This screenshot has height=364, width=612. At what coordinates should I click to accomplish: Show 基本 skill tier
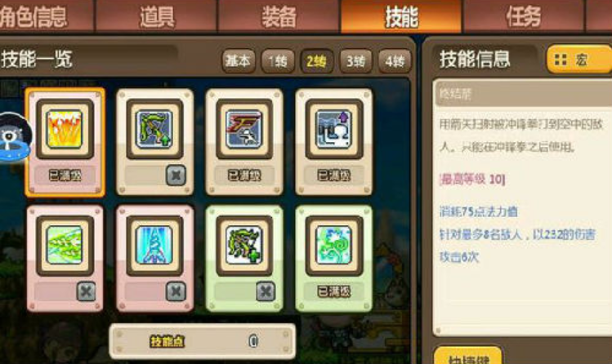(239, 61)
